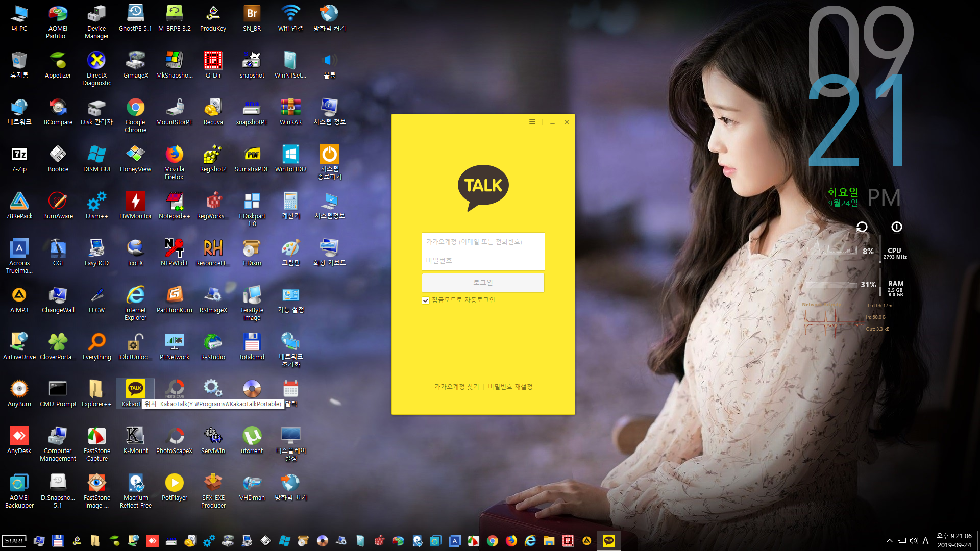Launch TeraByte Image desktop icon
The image size is (980, 551).
[252, 303]
